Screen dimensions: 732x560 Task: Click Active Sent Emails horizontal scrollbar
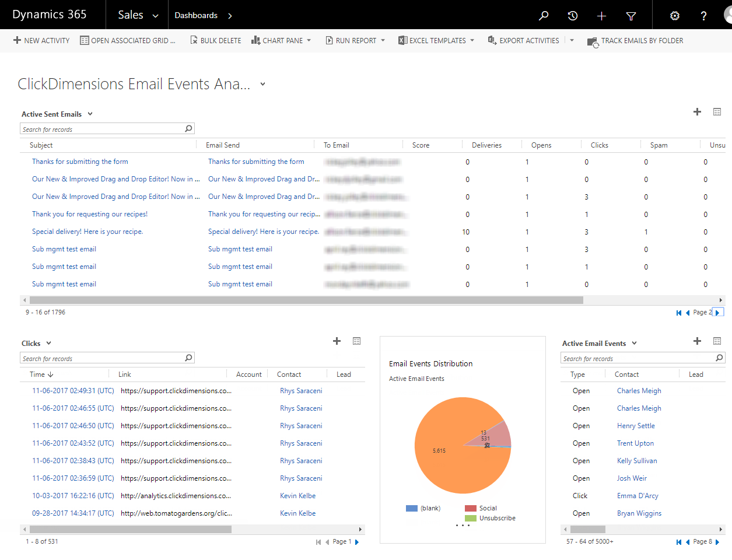click(306, 300)
